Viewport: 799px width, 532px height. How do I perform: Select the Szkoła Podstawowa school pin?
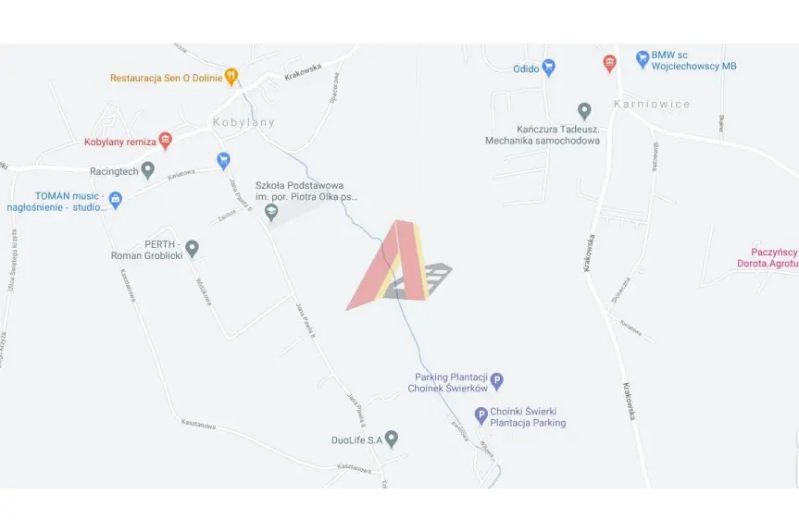271,213
